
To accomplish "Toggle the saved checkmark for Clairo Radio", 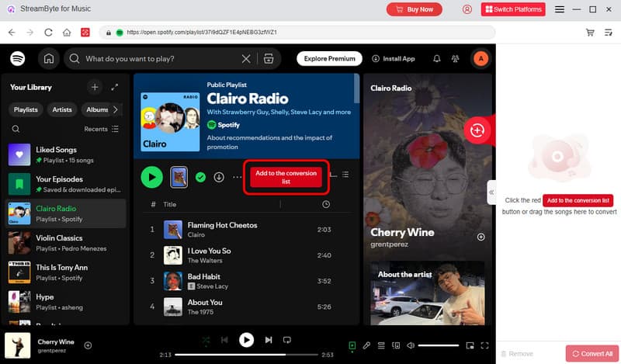I will (x=200, y=177).
